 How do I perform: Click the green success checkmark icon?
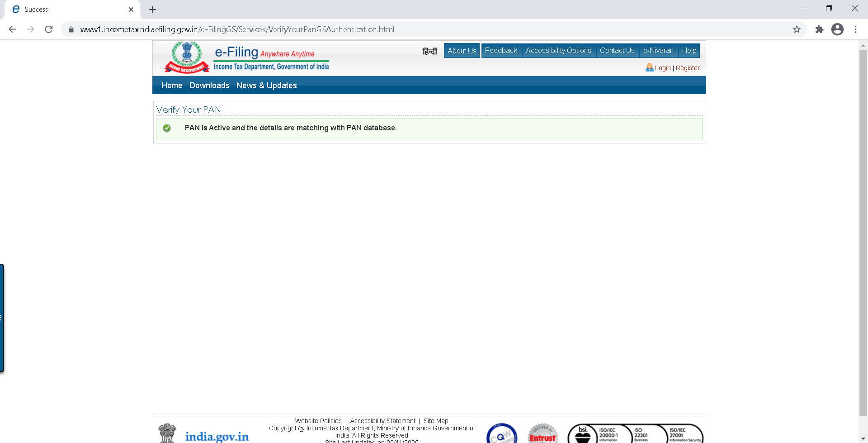click(x=167, y=128)
